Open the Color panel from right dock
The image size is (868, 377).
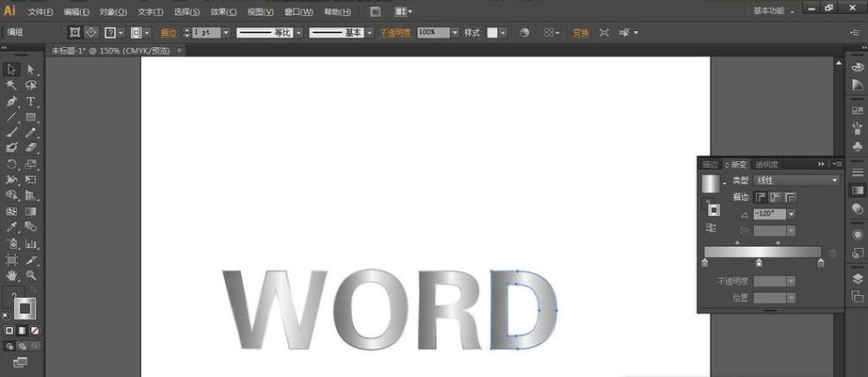pos(857,67)
